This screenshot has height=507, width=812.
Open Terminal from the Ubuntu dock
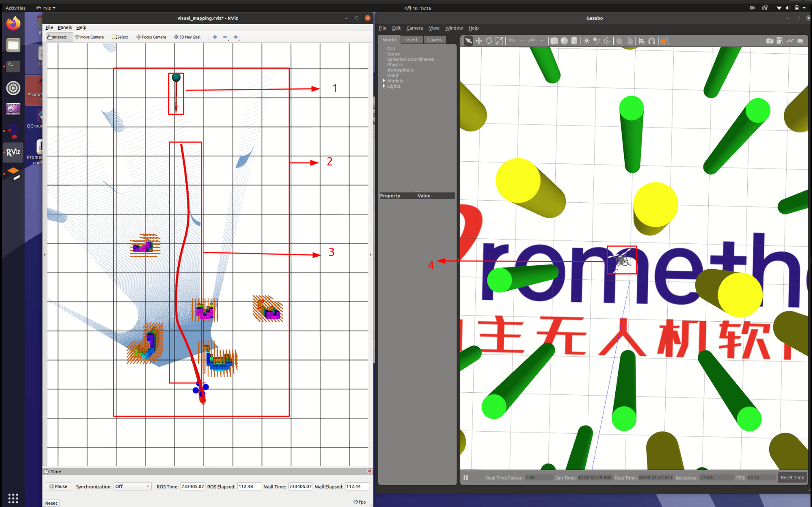click(x=13, y=66)
